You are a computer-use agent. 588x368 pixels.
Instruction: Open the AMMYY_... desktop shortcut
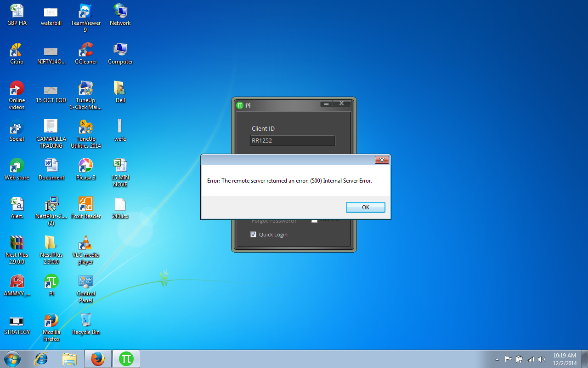pos(17,286)
